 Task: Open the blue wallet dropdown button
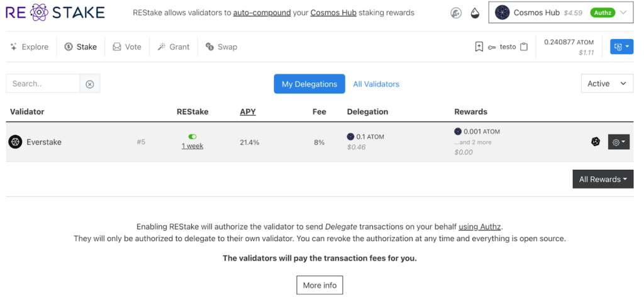621,47
